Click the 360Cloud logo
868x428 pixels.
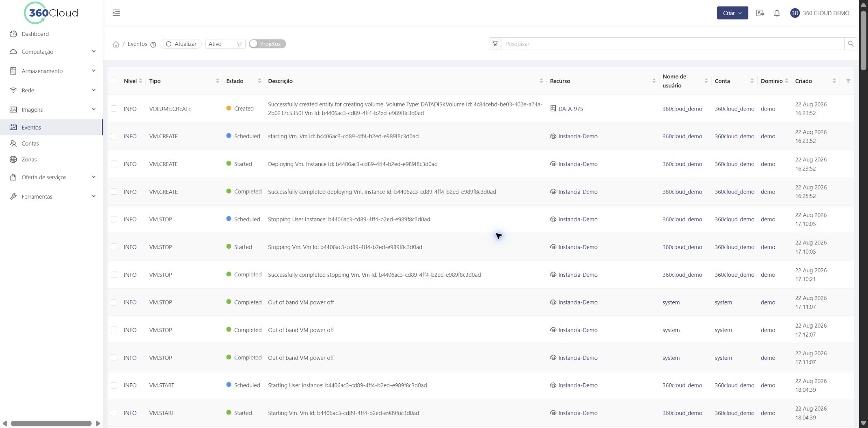(51, 13)
